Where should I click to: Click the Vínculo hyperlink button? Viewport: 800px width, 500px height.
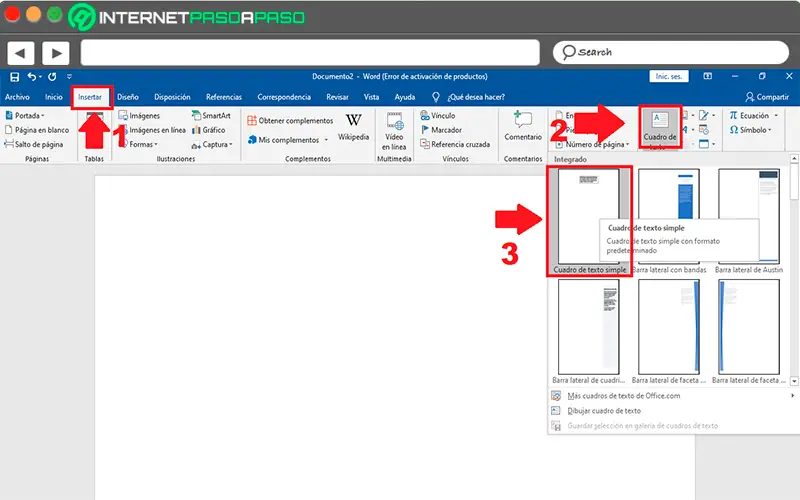[438, 115]
